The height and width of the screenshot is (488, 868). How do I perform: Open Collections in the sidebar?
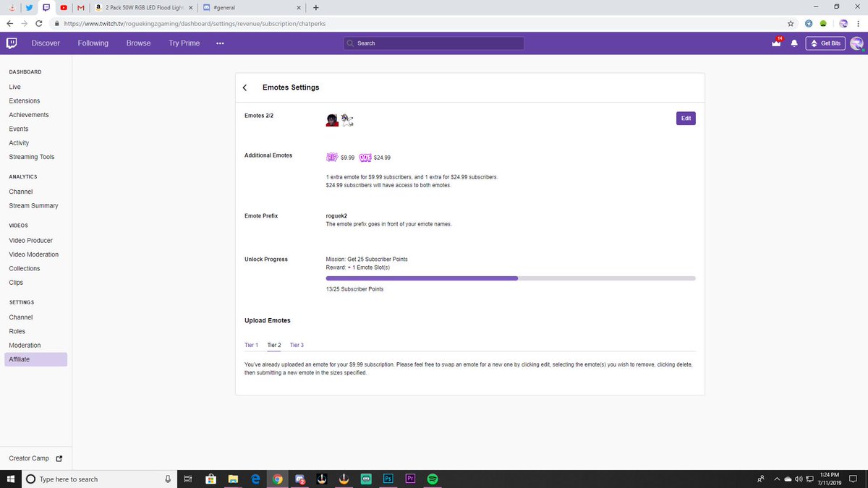25,269
